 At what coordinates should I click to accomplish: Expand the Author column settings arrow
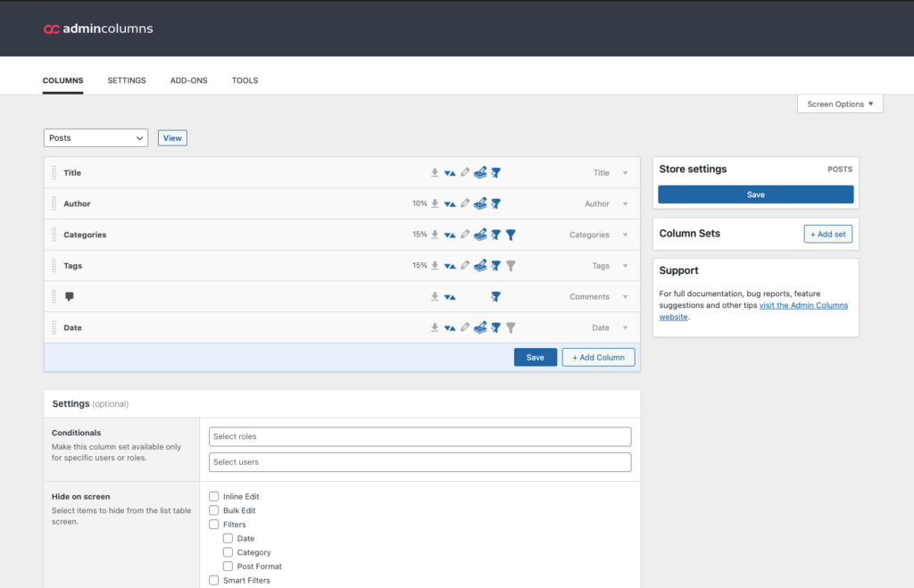point(625,204)
